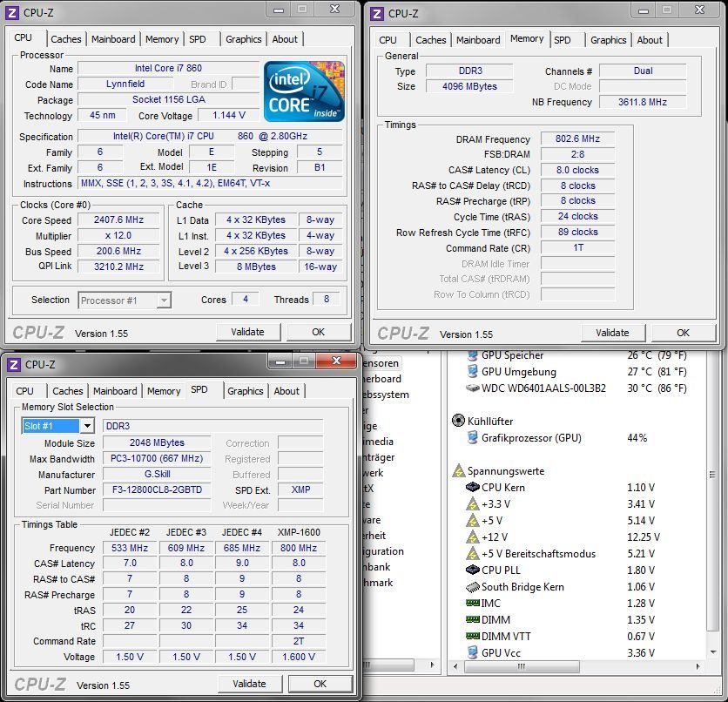Screen dimensions: 728x702
Task: Open Graphics tab in Memory window
Action: coord(608,40)
